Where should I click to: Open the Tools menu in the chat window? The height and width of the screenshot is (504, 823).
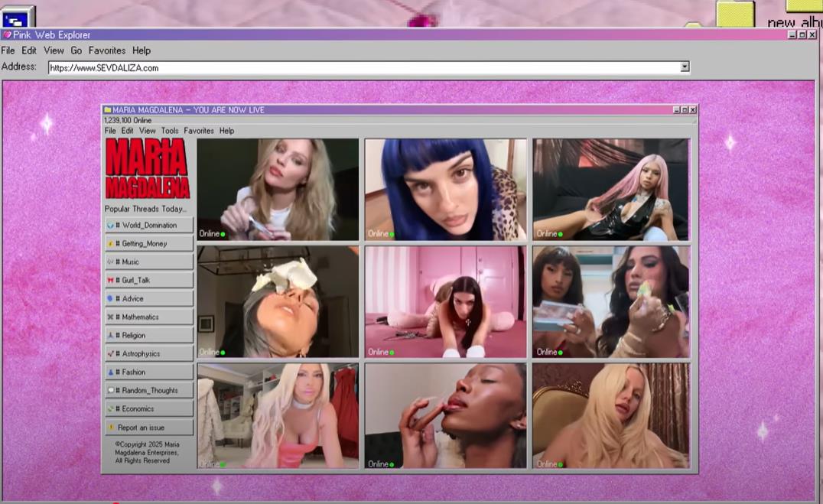170,131
